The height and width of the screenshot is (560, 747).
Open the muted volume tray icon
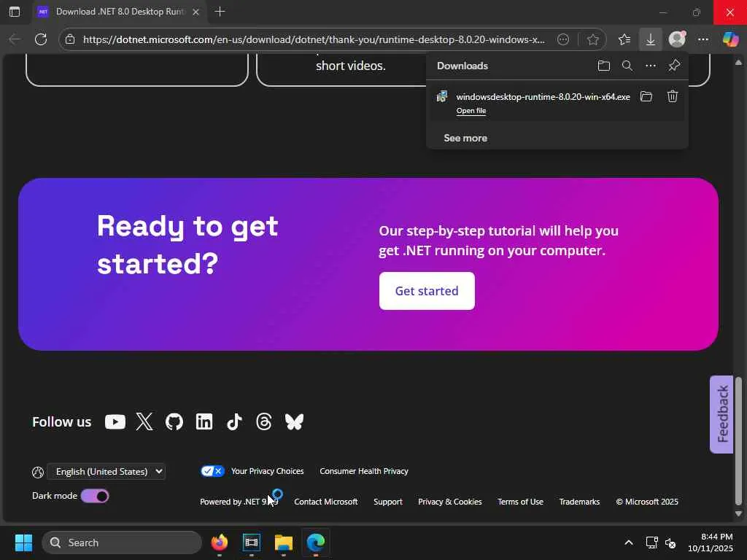pyautogui.click(x=670, y=542)
